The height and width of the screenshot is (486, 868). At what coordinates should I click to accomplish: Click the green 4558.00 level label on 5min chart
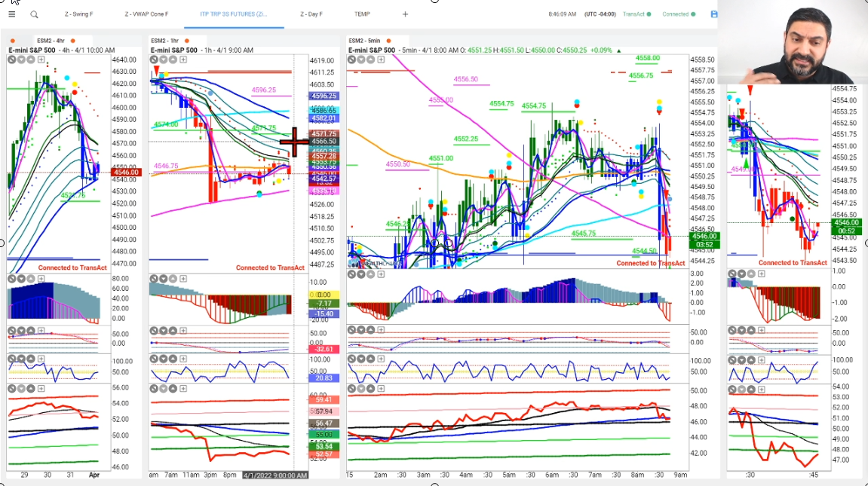tap(647, 57)
